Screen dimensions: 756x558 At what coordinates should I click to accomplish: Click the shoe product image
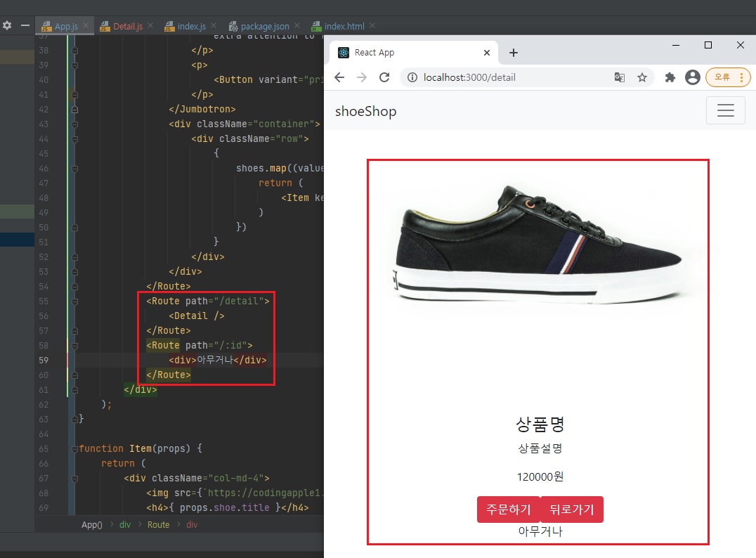click(x=538, y=245)
